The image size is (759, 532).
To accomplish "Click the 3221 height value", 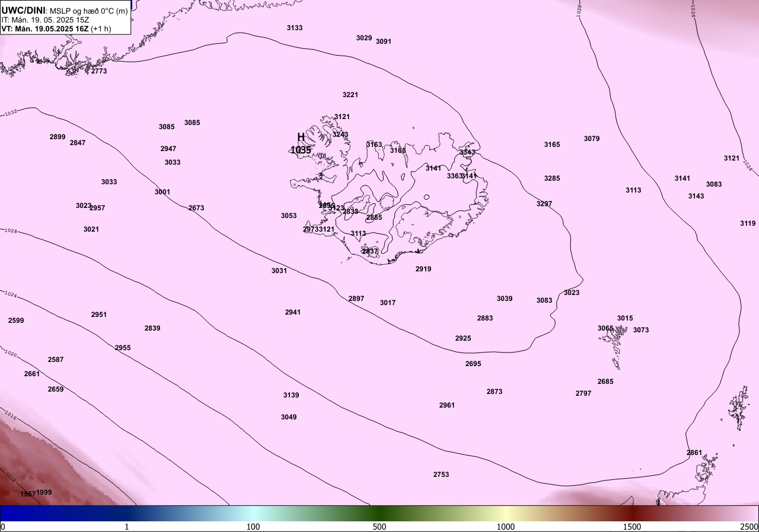I will [x=350, y=95].
